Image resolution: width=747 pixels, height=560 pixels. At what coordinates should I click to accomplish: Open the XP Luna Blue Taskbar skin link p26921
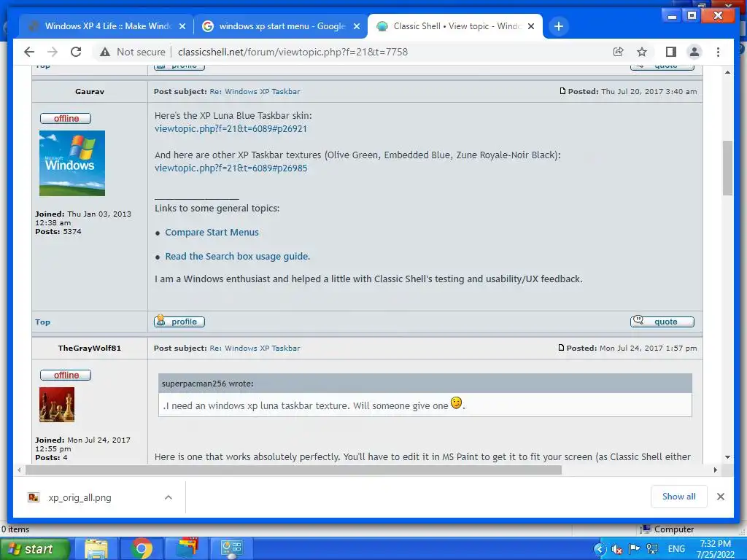[x=231, y=128]
